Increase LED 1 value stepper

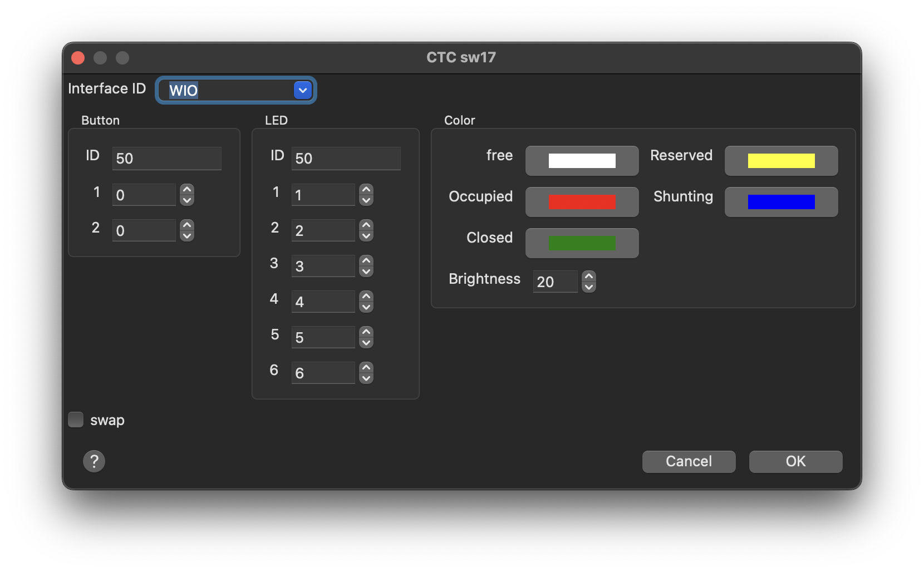(x=366, y=190)
